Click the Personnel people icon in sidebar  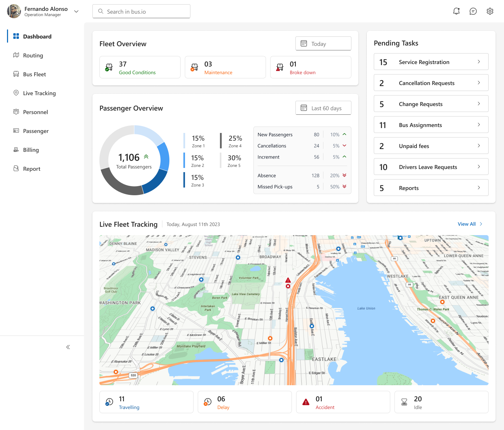(x=16, y=112)
